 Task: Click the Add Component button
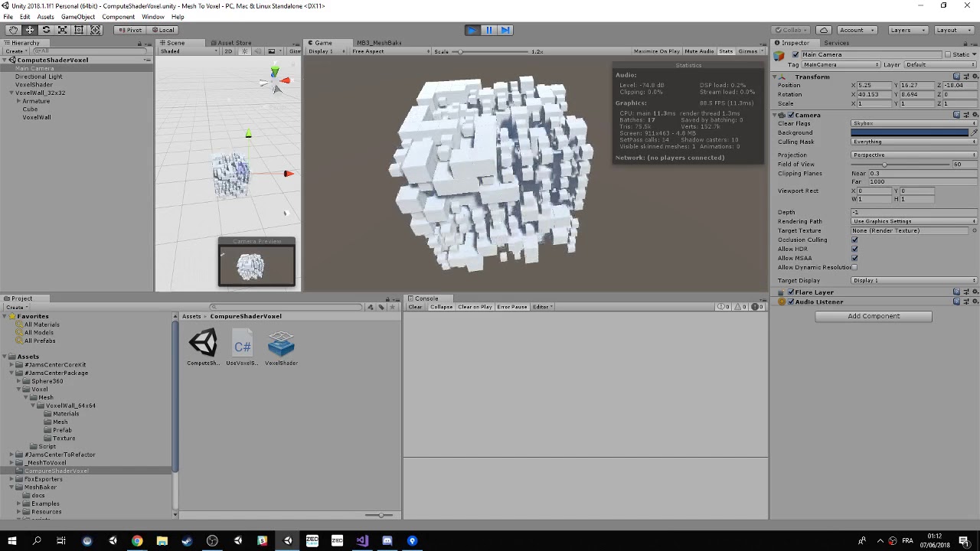click(874, 316)
